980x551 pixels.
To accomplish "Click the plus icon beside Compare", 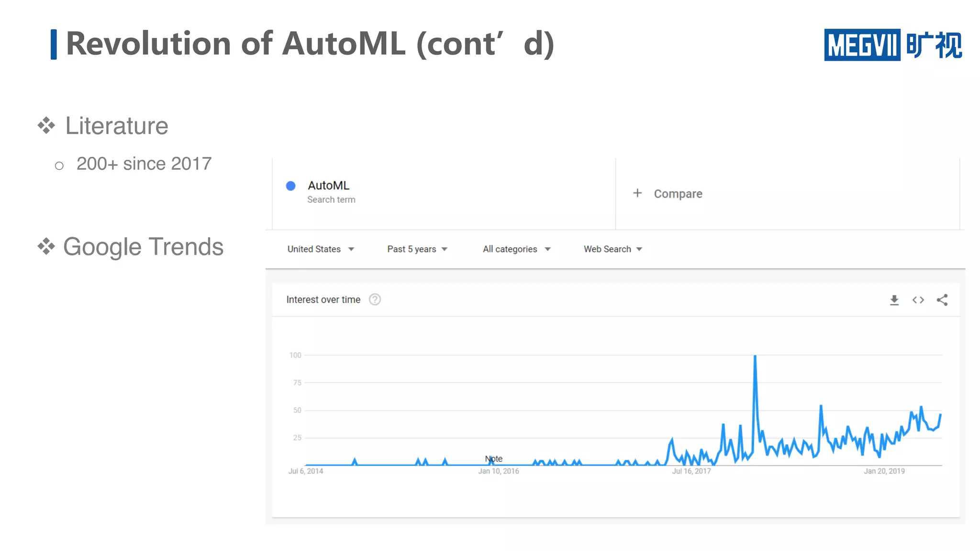I will pos(637,193).
